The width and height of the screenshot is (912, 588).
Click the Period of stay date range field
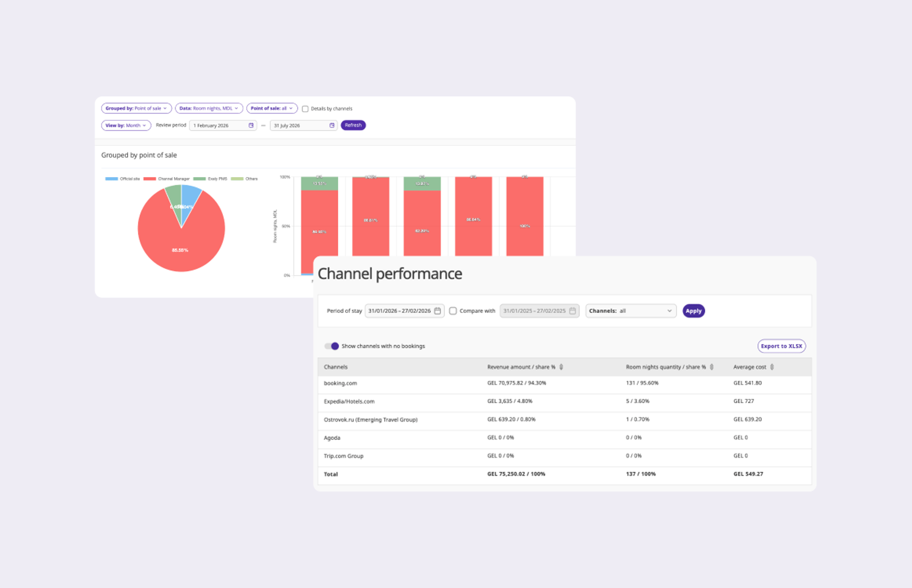tap(404, 311)
